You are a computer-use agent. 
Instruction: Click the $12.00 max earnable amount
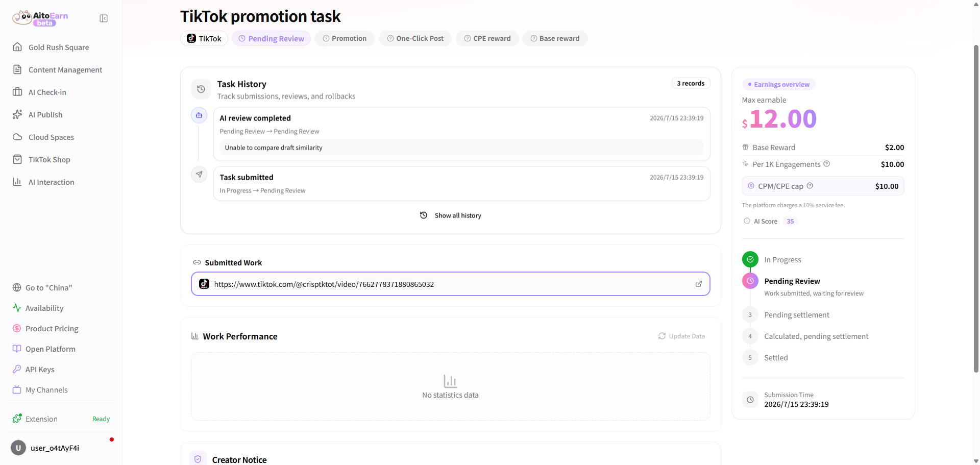(779, 119)
